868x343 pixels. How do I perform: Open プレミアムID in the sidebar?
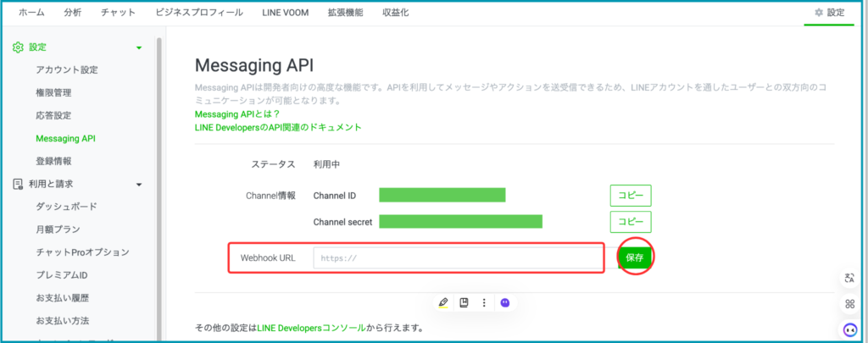62,275
